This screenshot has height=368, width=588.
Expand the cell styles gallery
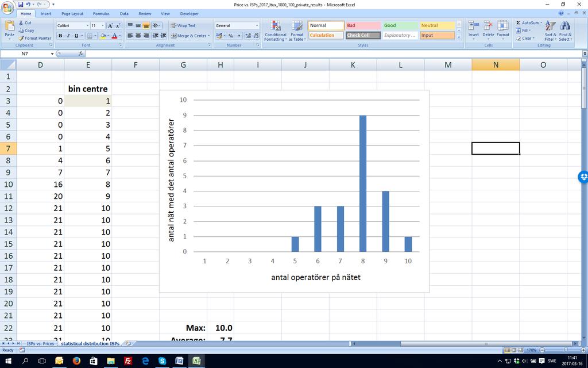459,37
